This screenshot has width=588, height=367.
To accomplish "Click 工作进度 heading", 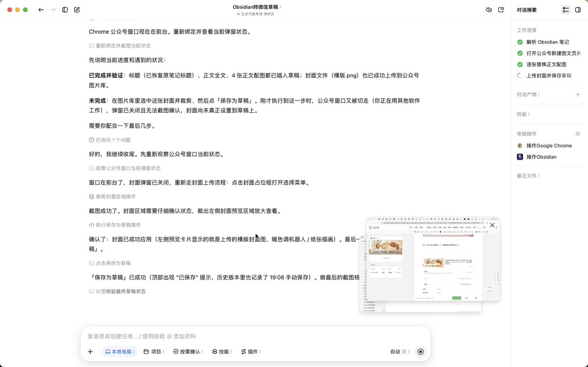I will (527, 30).
